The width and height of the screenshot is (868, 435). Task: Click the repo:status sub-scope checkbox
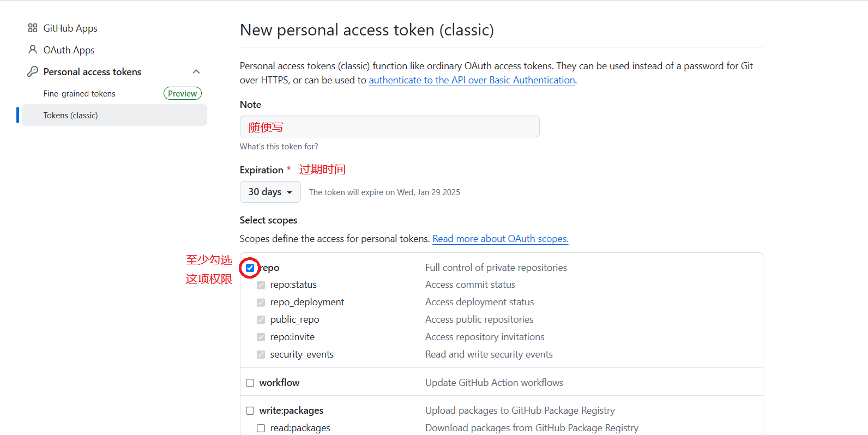tap(261, 285)
